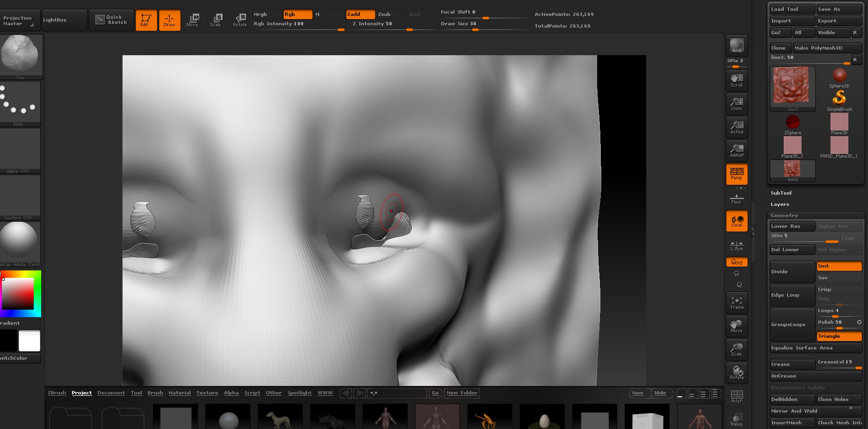Toggle the Zadd sculpt mode
Viewport: 868px width, 429px height.
tap(360, 15)
